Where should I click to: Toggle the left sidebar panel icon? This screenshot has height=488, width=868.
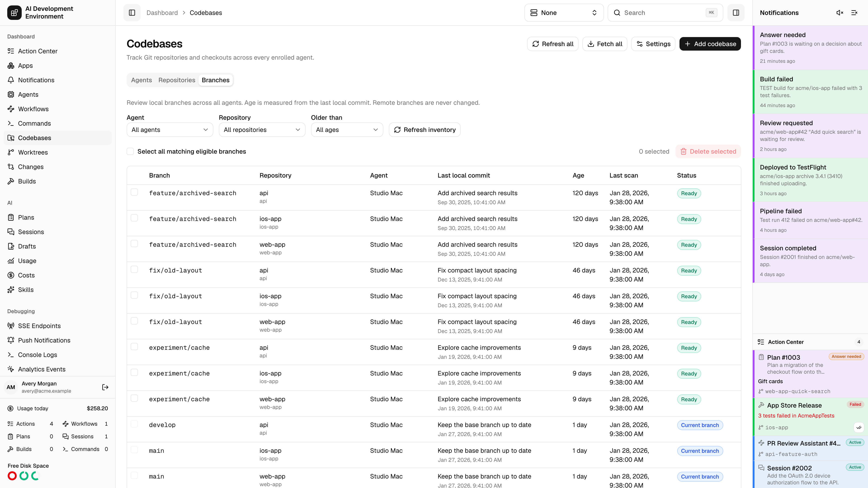[x=132, y=13]
